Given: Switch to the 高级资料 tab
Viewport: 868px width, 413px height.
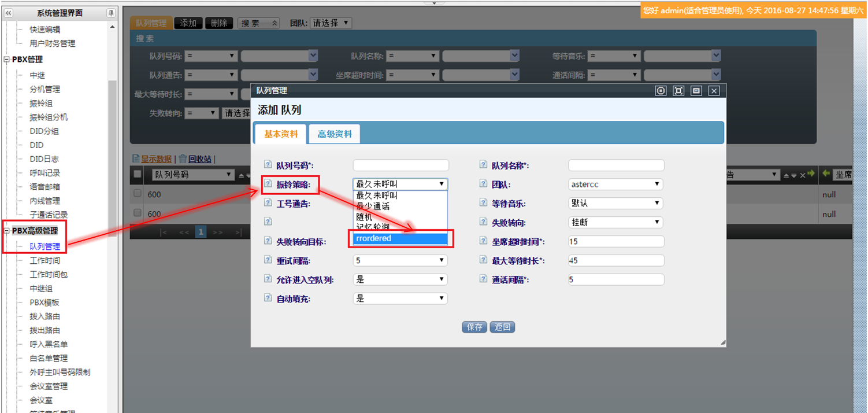Looking at the screenshot, I should point(335,134).
